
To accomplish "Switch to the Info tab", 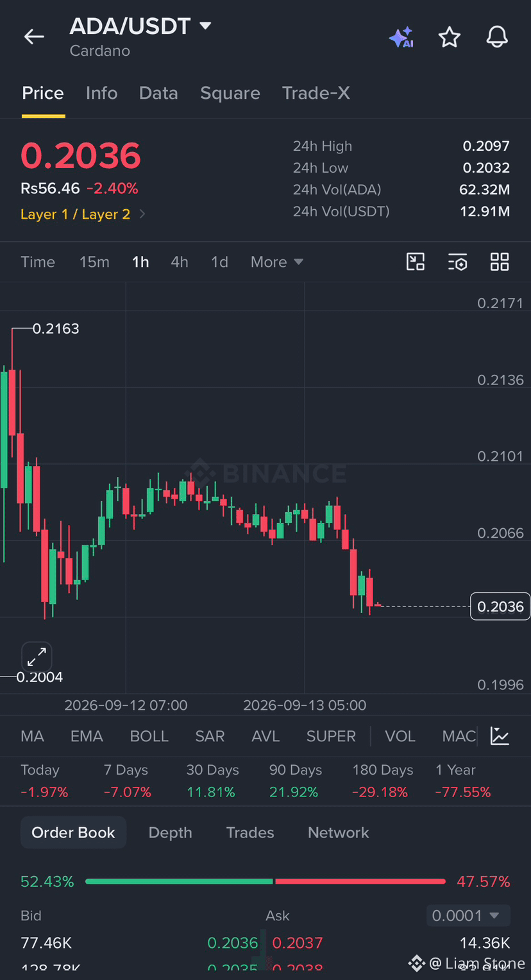I will [101, 93].
